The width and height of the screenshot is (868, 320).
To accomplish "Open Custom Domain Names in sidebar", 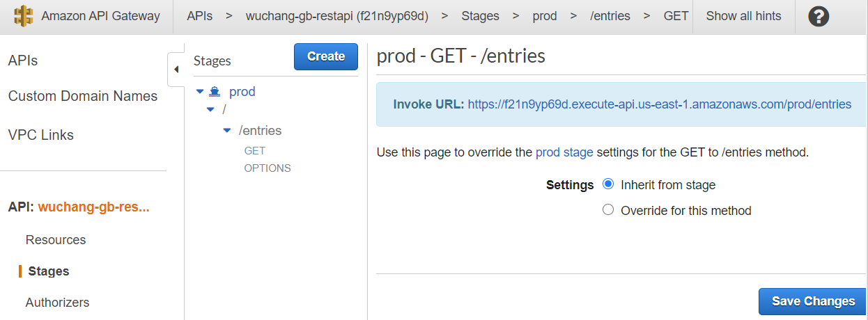I will [83, 96].
